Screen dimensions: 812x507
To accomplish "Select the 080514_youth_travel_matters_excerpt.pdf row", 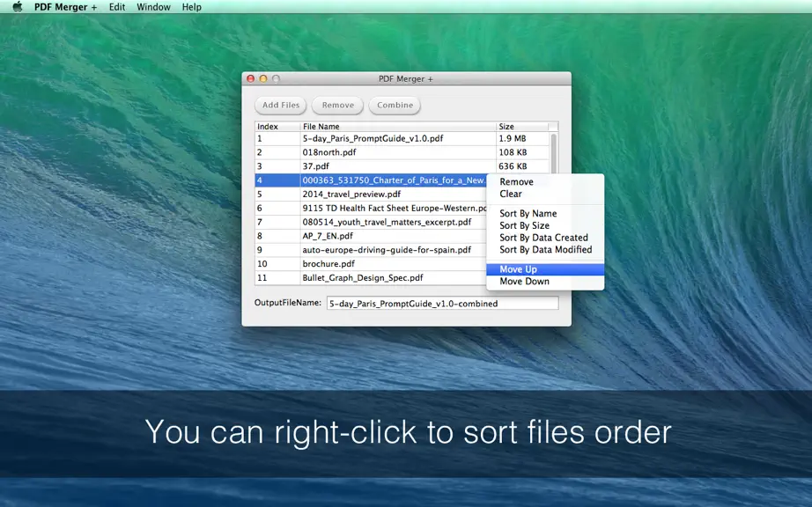I will (371, 223).
